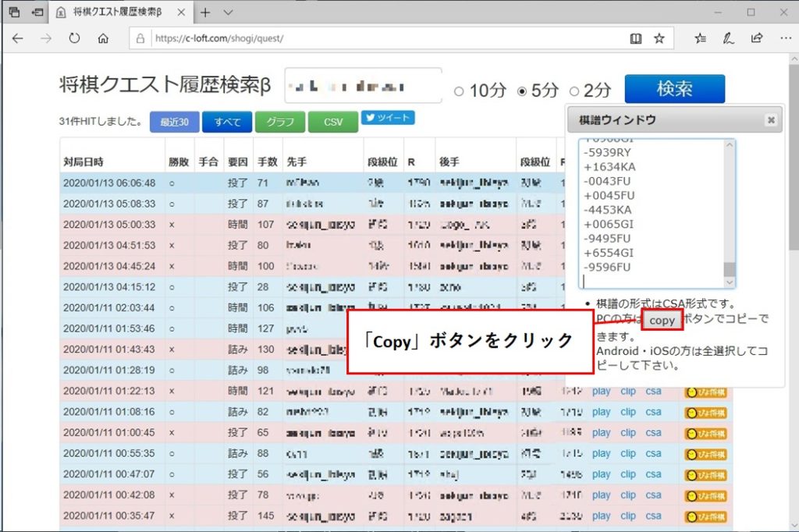Click ぴよ将棋 button in 00:42:08 row
The image size is (799, 532).
click(x=706, y=496)
